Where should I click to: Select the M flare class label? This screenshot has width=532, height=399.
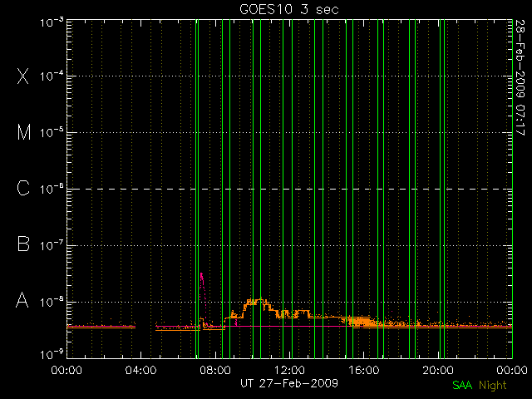[24, 132]
